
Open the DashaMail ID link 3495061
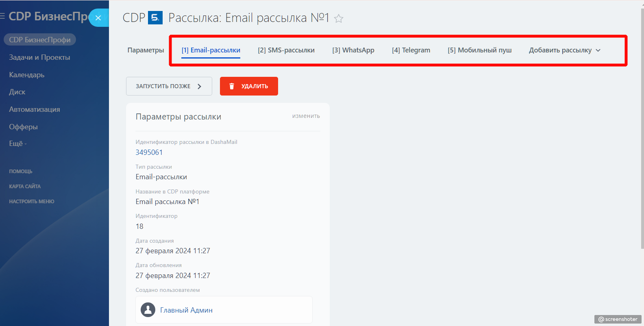[149, 152]
